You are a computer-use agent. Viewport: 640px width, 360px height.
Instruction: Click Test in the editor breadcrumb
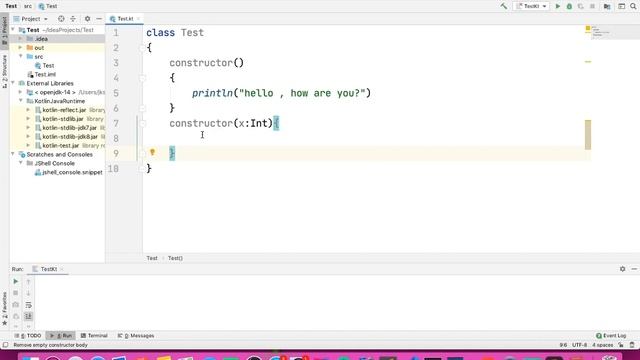152,258
